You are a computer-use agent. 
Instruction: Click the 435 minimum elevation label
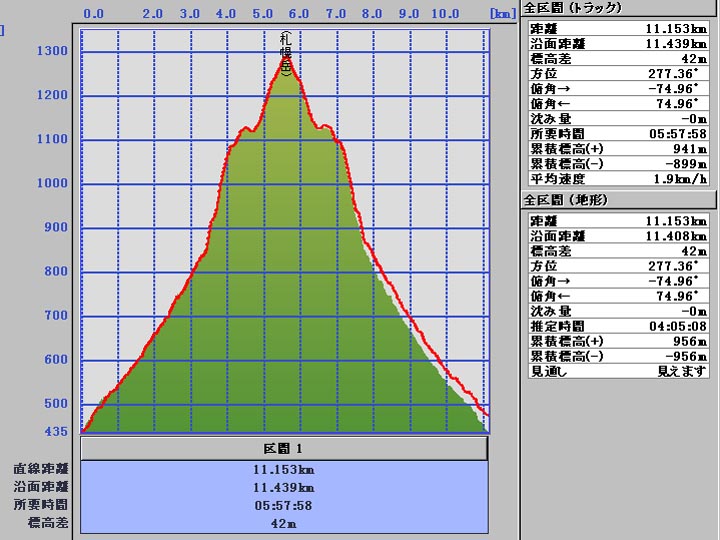point(55,431)
